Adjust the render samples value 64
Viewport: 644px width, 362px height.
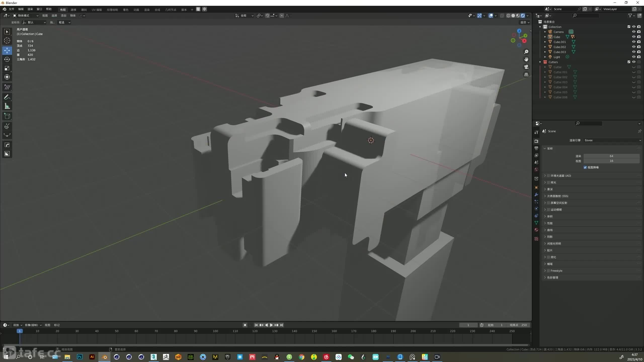point(611,156)
